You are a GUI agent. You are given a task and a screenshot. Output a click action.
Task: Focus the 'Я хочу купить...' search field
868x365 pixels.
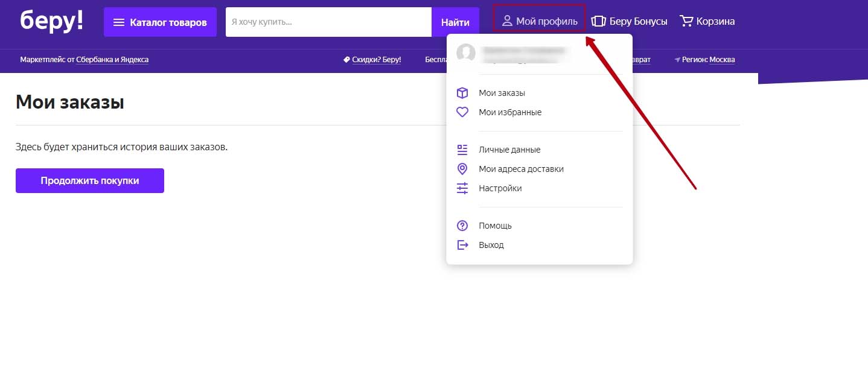[328, 22]
